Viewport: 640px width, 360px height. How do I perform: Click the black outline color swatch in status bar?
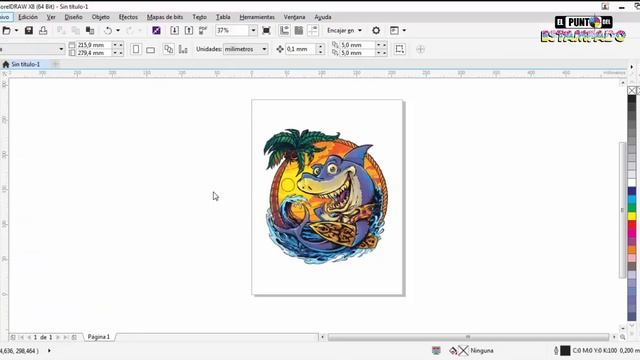point(565,351)
